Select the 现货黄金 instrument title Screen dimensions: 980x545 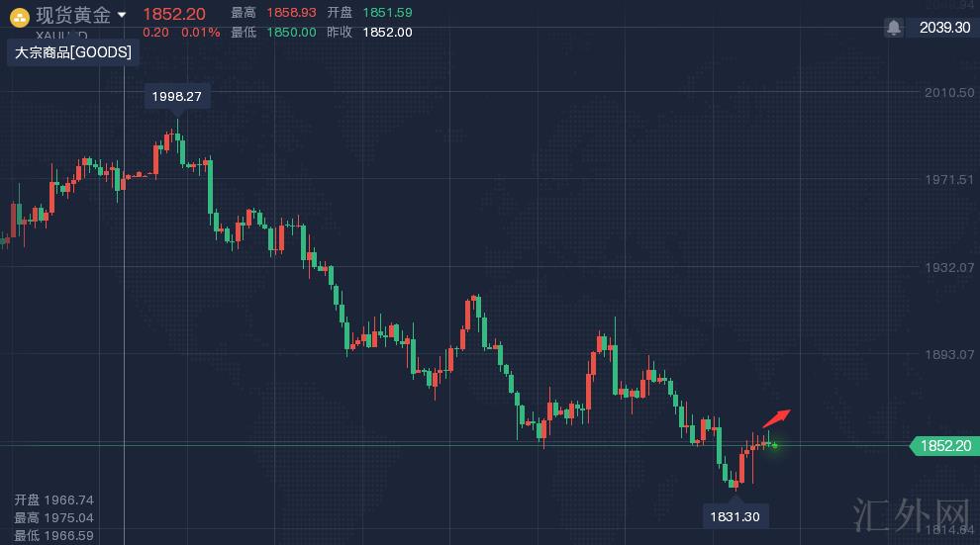(x=73, y=15)
